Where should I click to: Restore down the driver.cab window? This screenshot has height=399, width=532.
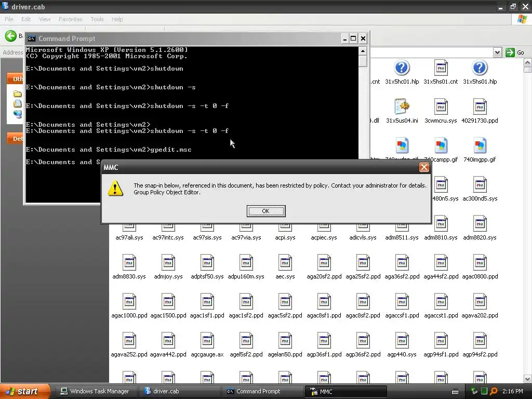(x=513, y=6)
